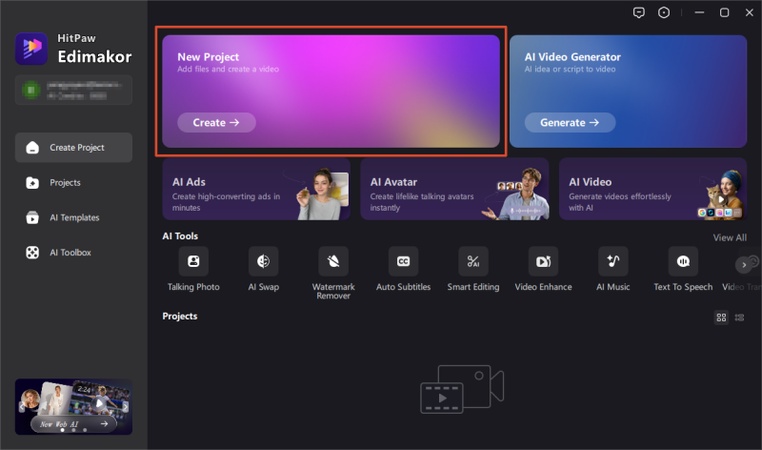Click the green user avatar icon
This screenshot has height=450, width=762.
pyautogui.click(x=31, y=90)
